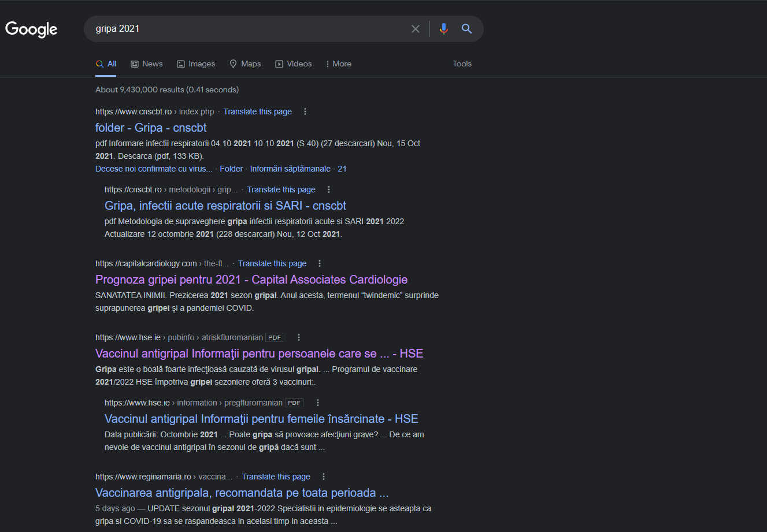Switch to the Images tab

(196, 64)
